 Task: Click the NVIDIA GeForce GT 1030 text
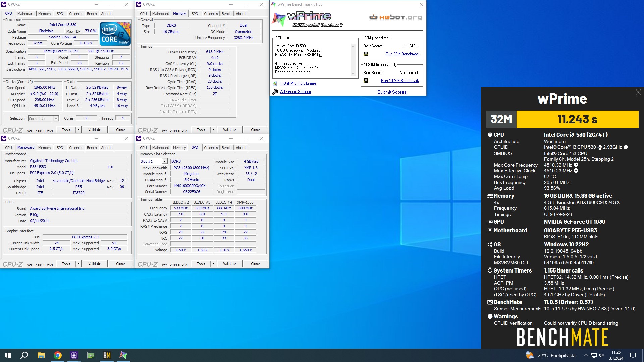[575, 222]
